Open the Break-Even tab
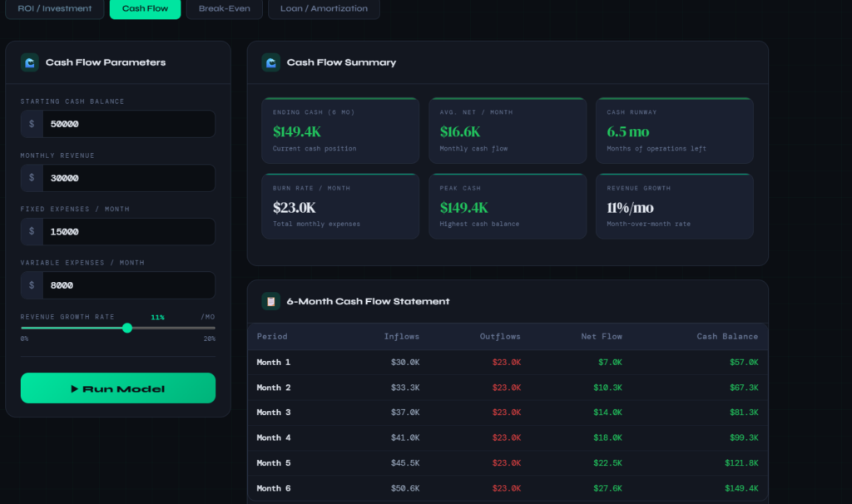The image size is (852, 504). coord(225,8)
